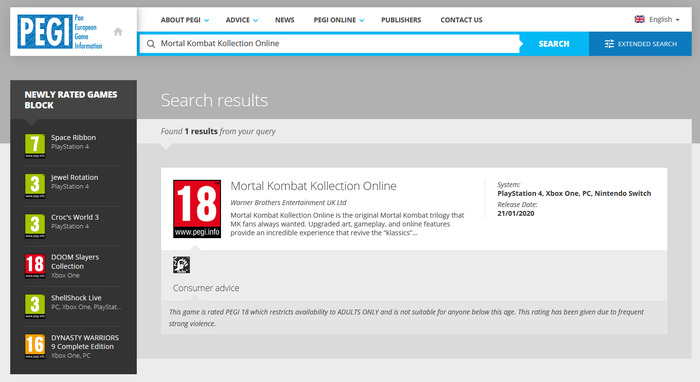Viewport: 700px width, 382px height.
Task: Expand the PEGI Online menu
Action: [338, 20]
